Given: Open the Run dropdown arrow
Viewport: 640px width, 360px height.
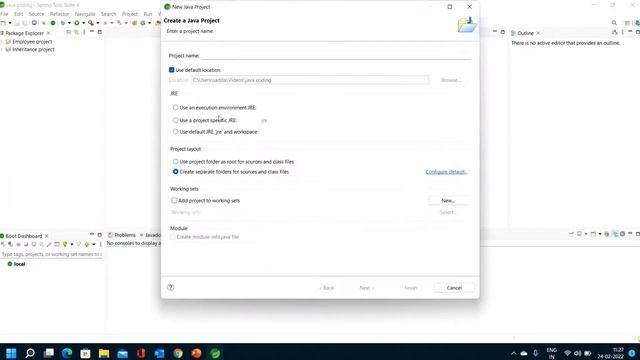Looking at the screenshot, I should (83, 23).
